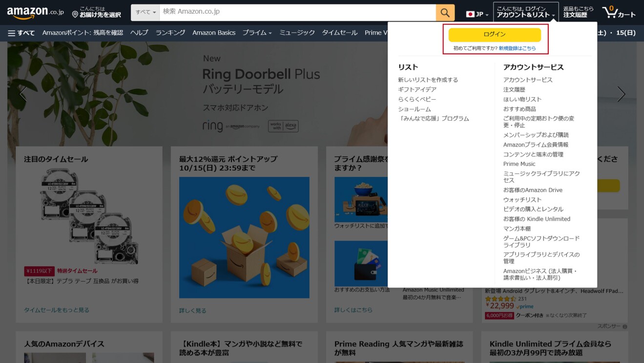The height and width of the screenshot is (363, 644).
Task: Click the 検索 Amazon.co.jp search field
Action: 297,12
